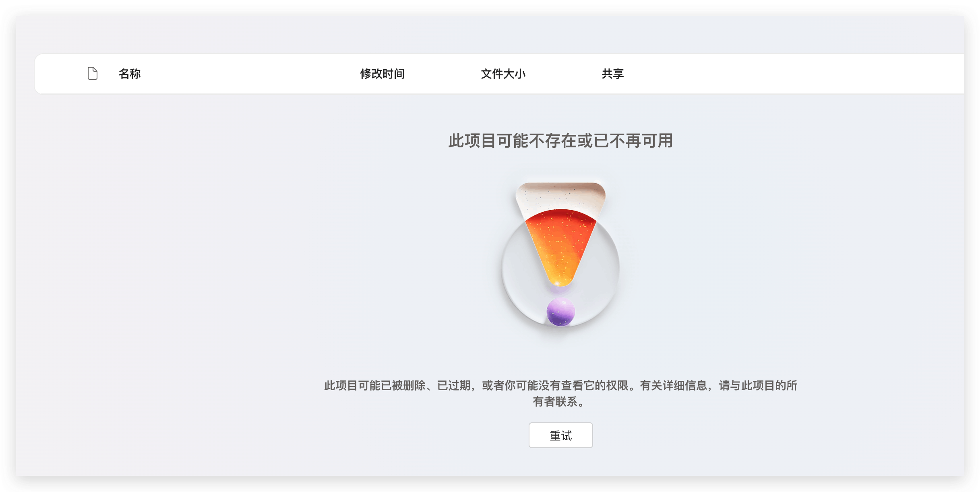Sort by the 文件大小 column header
980x492 pixels.
[x=504, y=73]
